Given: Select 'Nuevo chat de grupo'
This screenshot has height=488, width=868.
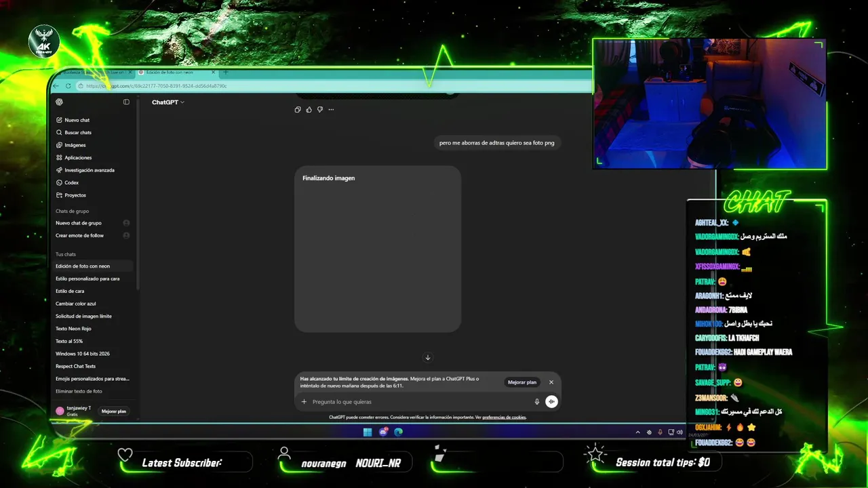Looking at the screenshot, I should tap(92, 223).
